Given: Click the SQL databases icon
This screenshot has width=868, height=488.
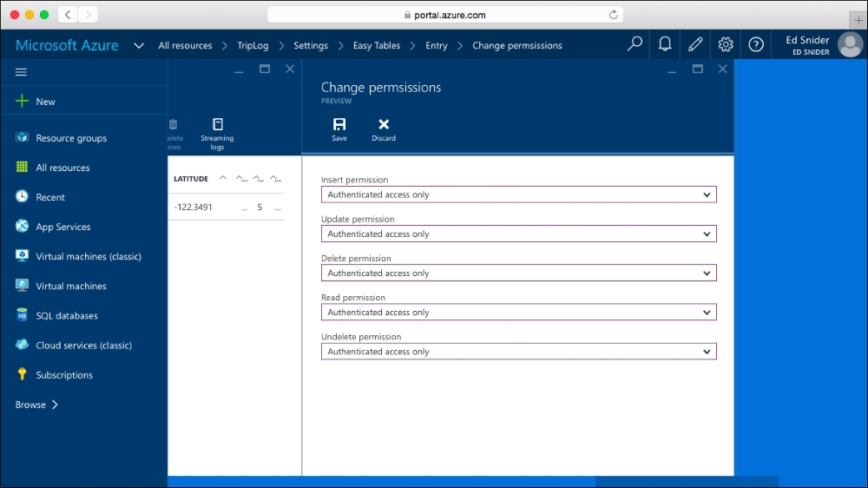Looking at the screenshot, I should (22, 314).
